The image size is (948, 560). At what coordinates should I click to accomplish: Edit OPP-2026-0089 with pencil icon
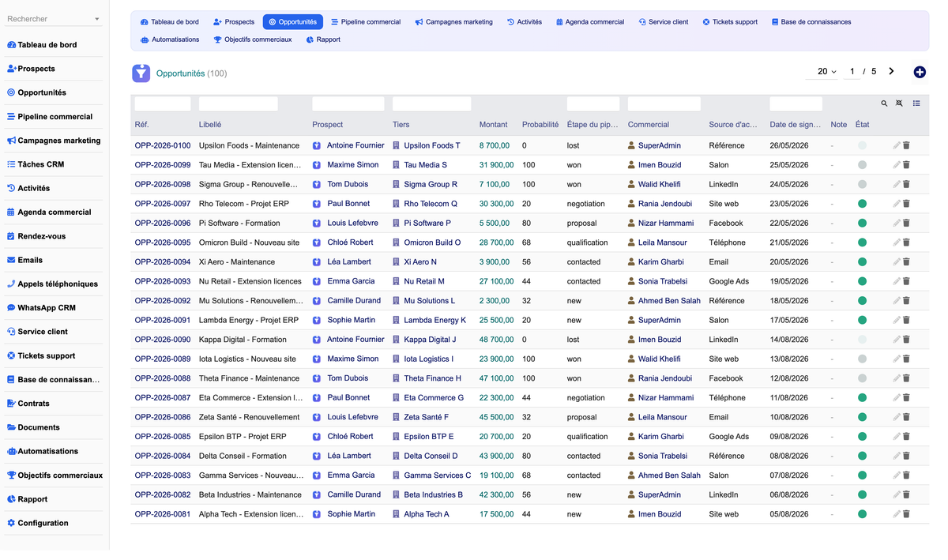click(x=897, y=359)
